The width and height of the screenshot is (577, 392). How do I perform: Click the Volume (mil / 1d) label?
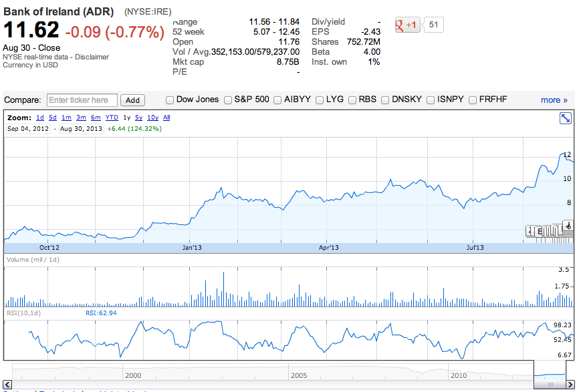pyautogui.click(x=33, y=259)
